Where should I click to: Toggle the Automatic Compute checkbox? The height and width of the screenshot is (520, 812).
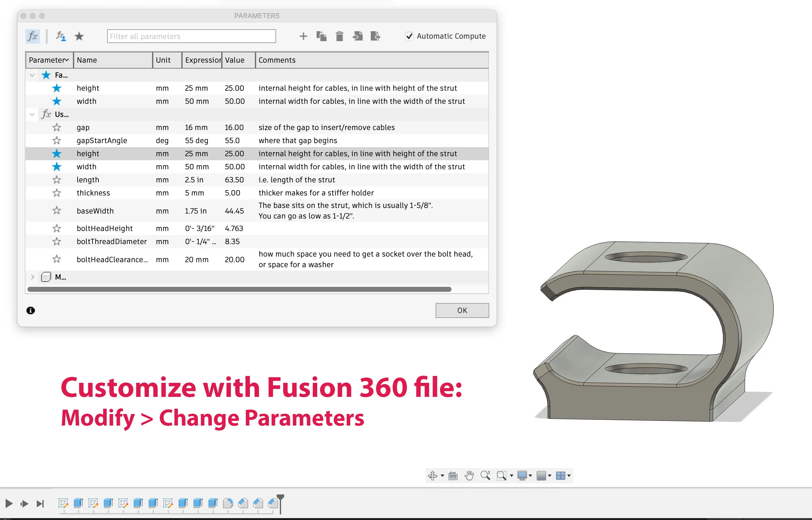pos(409,36)
